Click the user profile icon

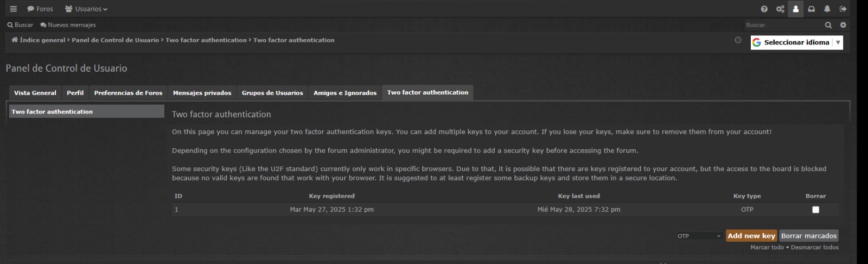click(796, 9)
